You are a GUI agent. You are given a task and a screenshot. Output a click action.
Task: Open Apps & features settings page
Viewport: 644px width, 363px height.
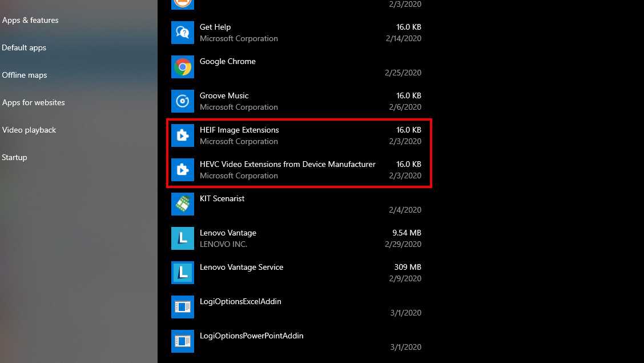click(30, 20)
